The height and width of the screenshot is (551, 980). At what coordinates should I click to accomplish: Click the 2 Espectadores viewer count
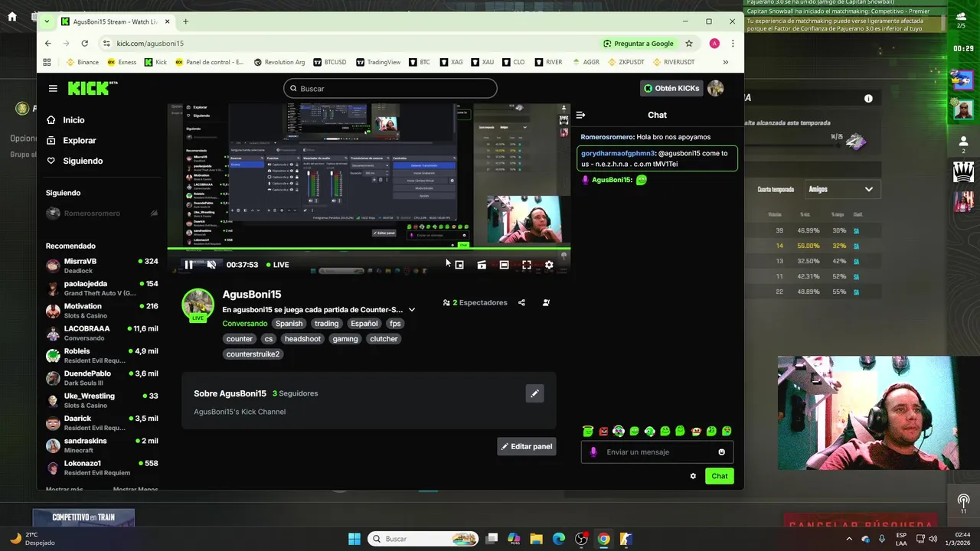(475, 302)
